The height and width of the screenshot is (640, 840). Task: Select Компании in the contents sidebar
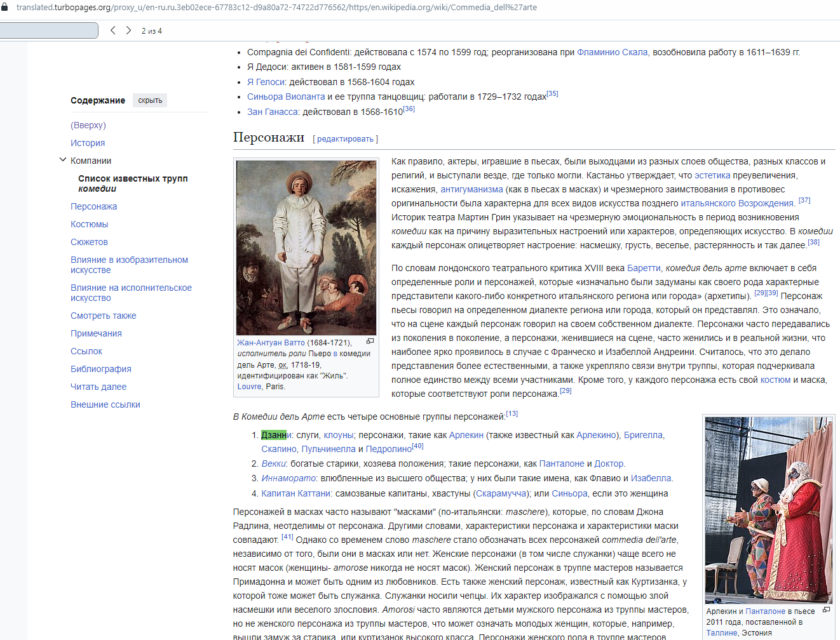[91, 161]
